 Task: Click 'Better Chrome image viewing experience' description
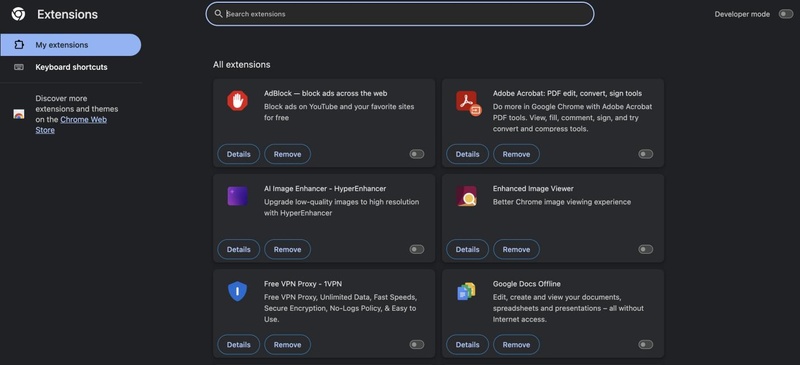[x=562, y=202]
